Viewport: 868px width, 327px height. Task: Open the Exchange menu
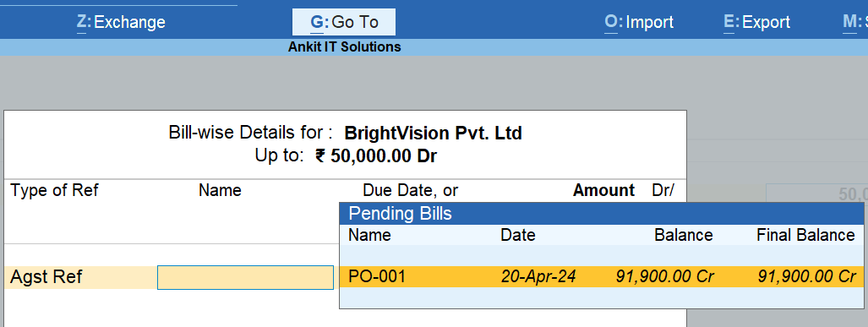pyautogui.click(x=121, y=22)
